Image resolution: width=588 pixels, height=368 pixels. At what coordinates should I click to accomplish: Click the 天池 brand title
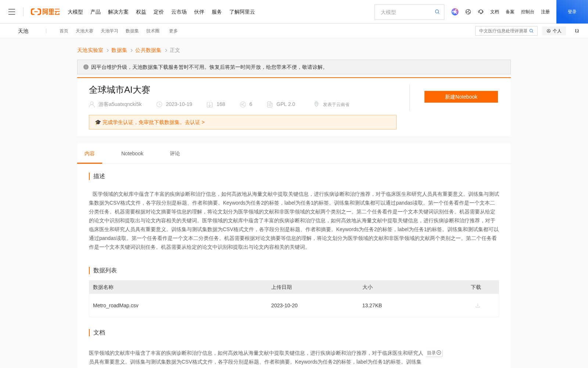coord(23,31)
